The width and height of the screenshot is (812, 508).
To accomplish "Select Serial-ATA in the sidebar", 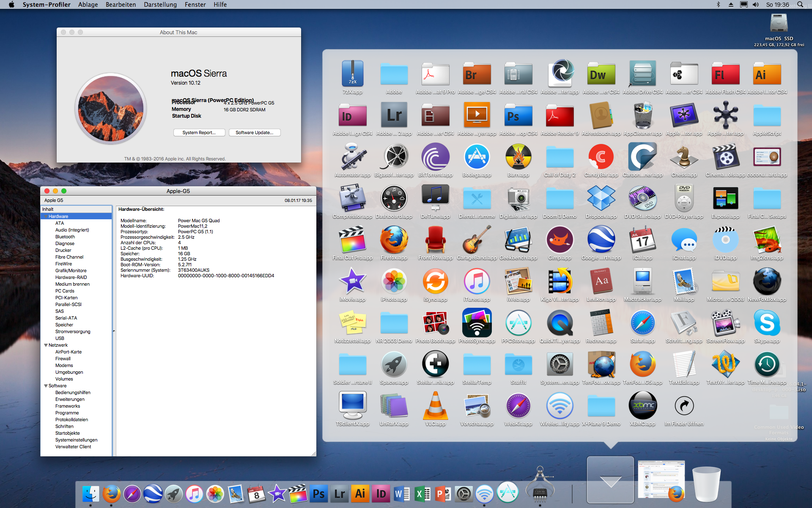I will [66, 318].
